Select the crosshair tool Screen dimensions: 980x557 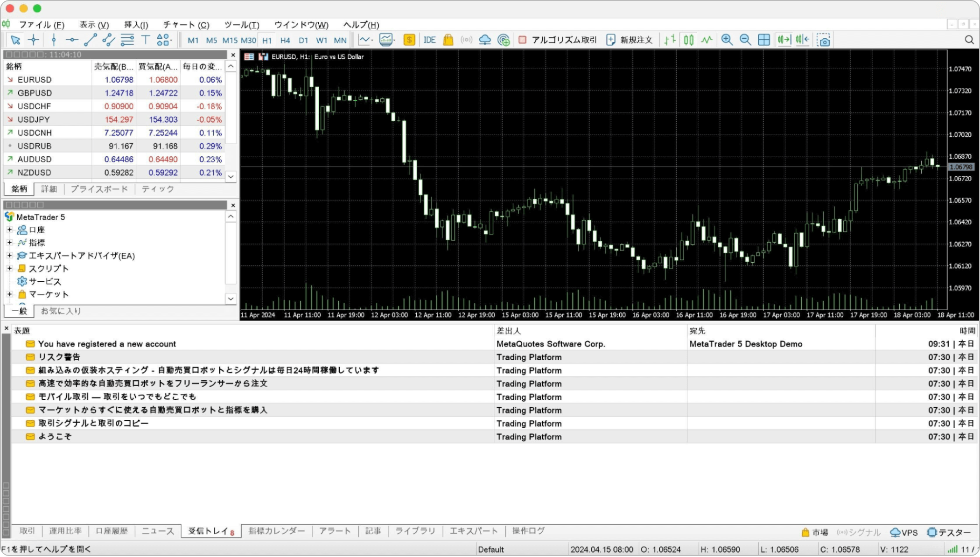(34, 40)
